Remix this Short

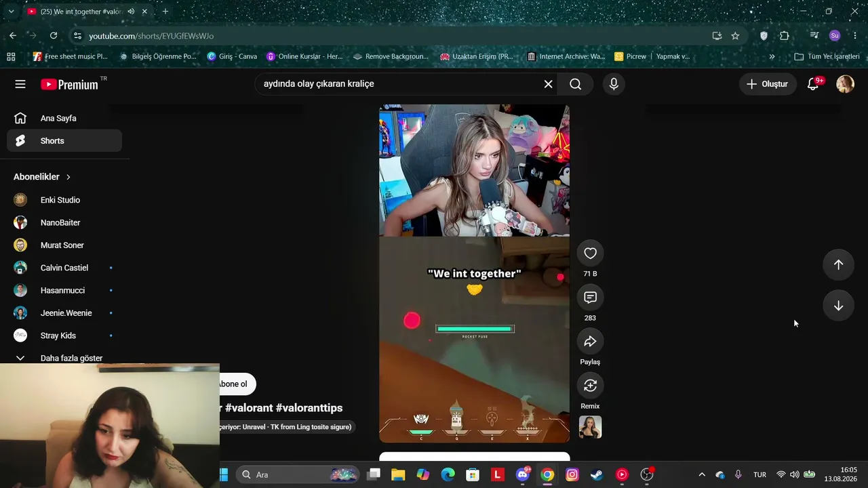coord(590,385)
